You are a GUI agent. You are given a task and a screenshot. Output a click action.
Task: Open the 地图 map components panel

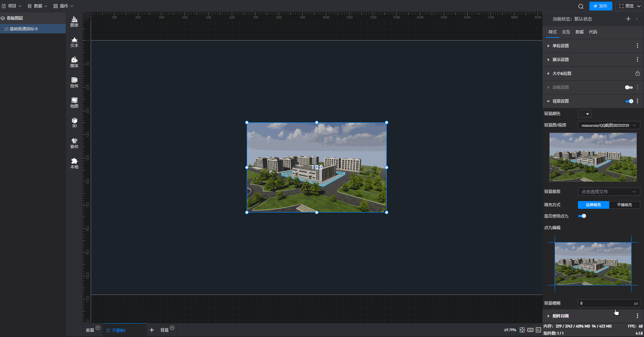click(x=74, y=103)
